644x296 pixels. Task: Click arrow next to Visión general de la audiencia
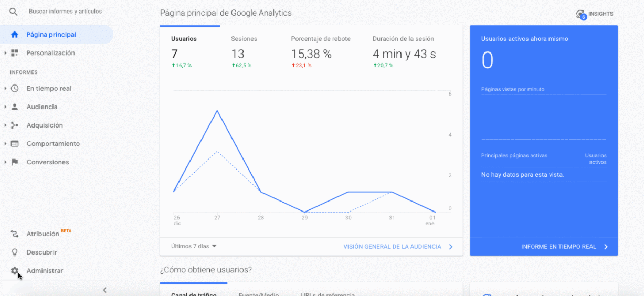tap(451, 247)
